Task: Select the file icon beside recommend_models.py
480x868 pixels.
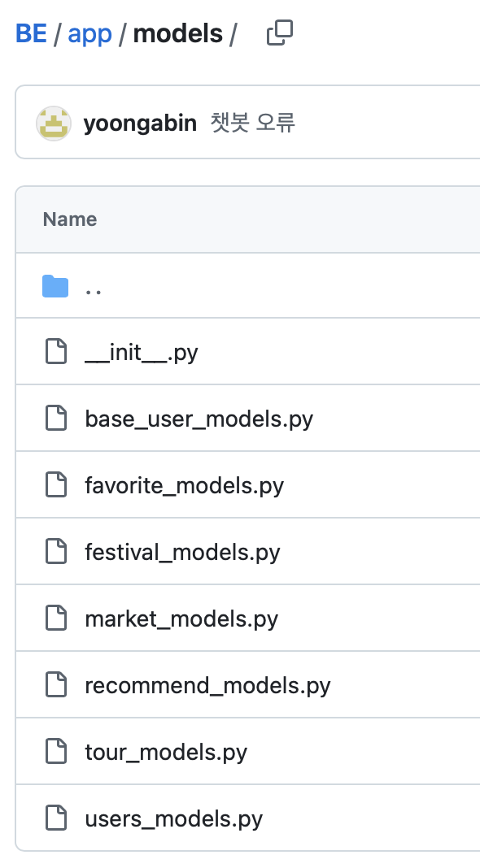Action: point(56,685)
